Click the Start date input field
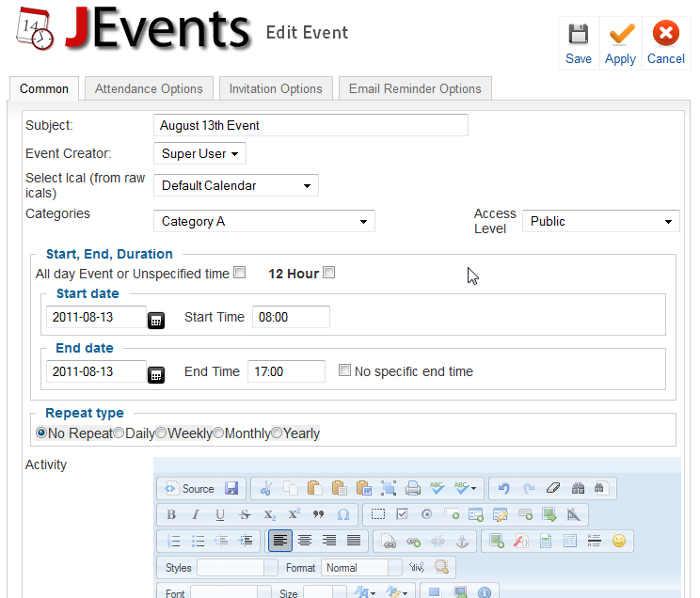 pos(96,317)
